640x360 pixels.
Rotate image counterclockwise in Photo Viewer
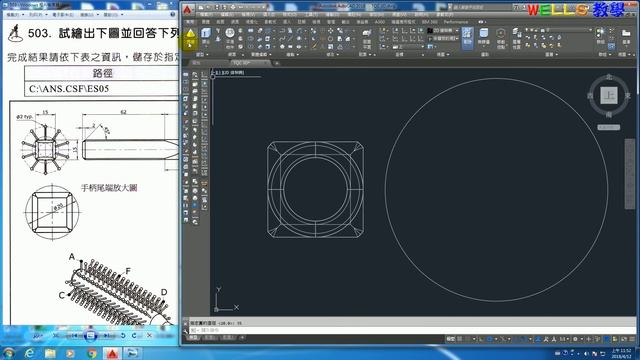point(123,336)
